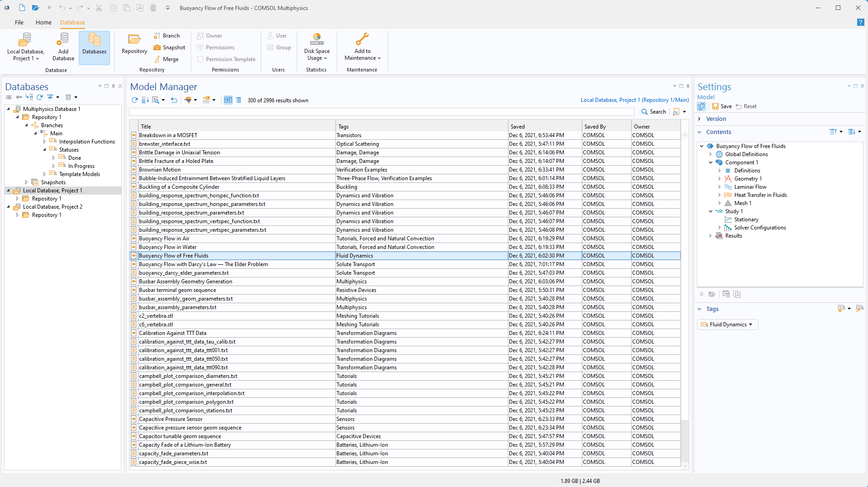868x487 pixels.
Task: Open the File menu
Action: tap(19, 22)
